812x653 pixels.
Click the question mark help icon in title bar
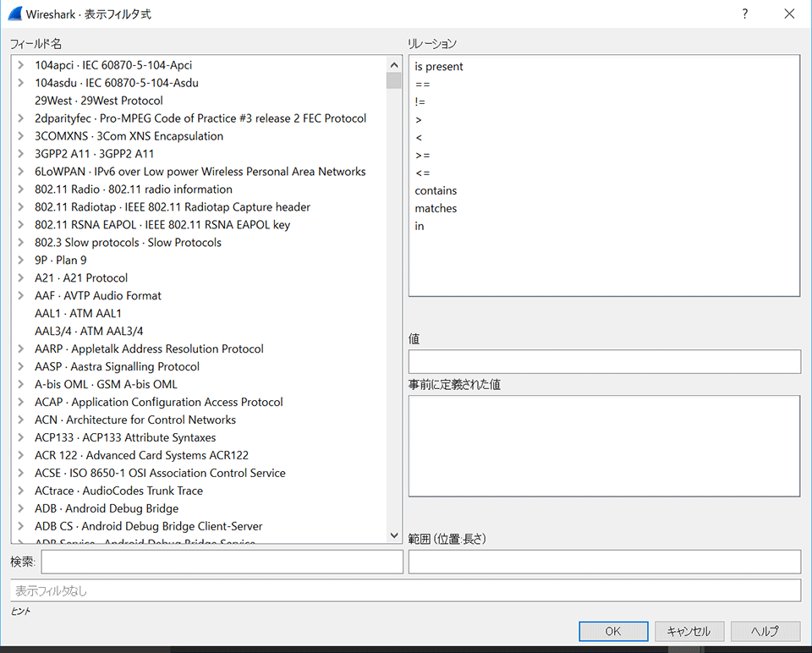744,14
